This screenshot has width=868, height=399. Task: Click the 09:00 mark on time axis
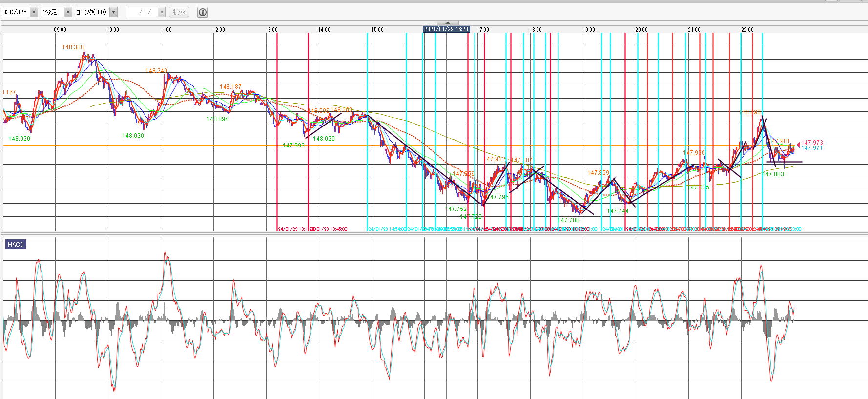[x=60, y=30]
